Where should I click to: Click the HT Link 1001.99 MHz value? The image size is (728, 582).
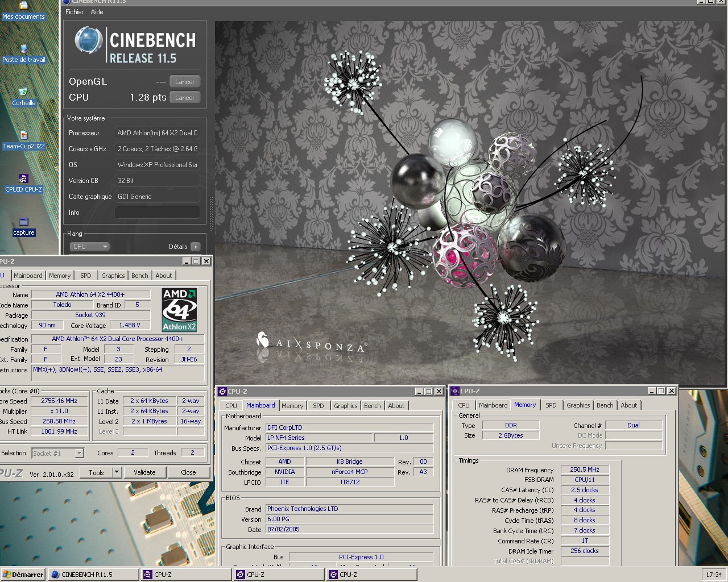[59, 431]
